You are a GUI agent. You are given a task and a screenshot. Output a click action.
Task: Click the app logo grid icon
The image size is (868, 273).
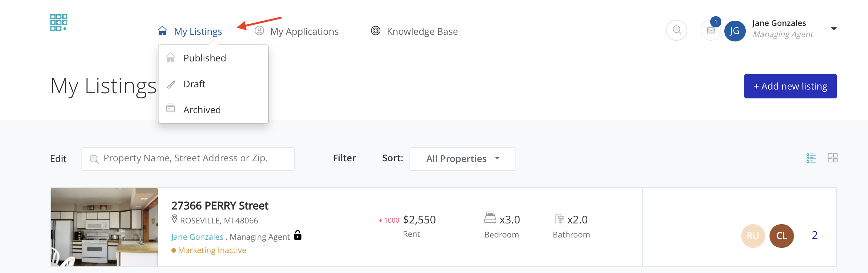(x=59, y=23)
